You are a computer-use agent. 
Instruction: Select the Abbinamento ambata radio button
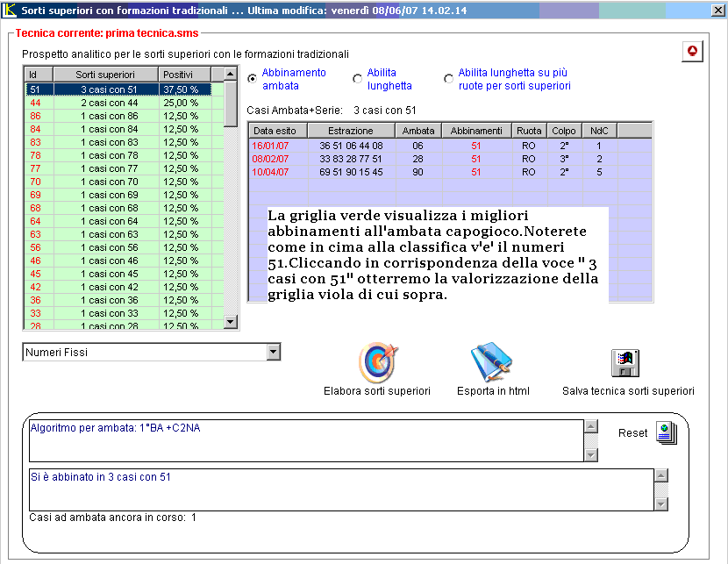[252, 79]
